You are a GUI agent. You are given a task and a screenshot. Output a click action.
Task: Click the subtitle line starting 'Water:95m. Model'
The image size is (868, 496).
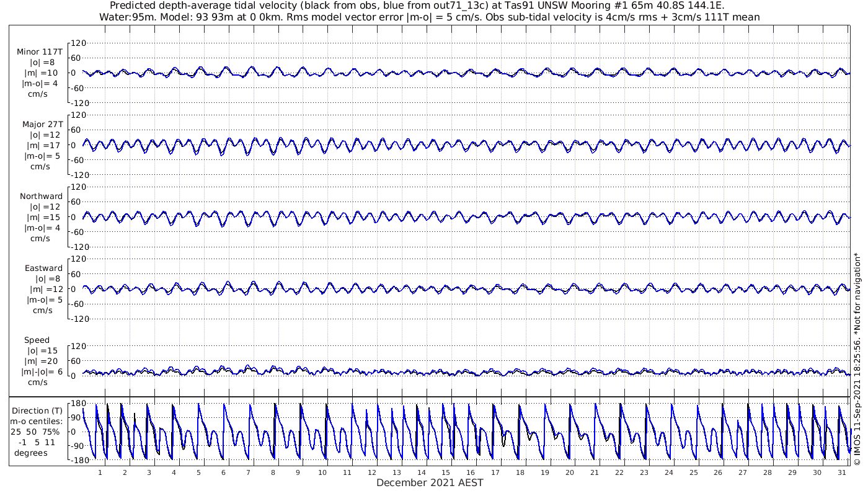(429, 17)
